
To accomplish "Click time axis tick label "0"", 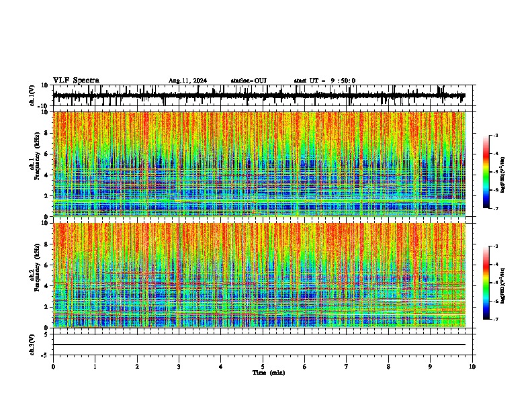I will 53,367.
